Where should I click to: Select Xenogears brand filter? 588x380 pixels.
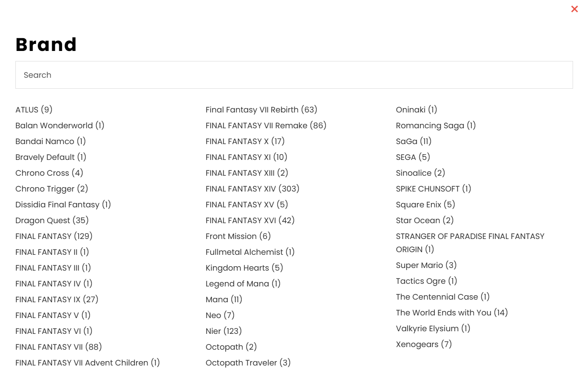(x=424, y=344)
